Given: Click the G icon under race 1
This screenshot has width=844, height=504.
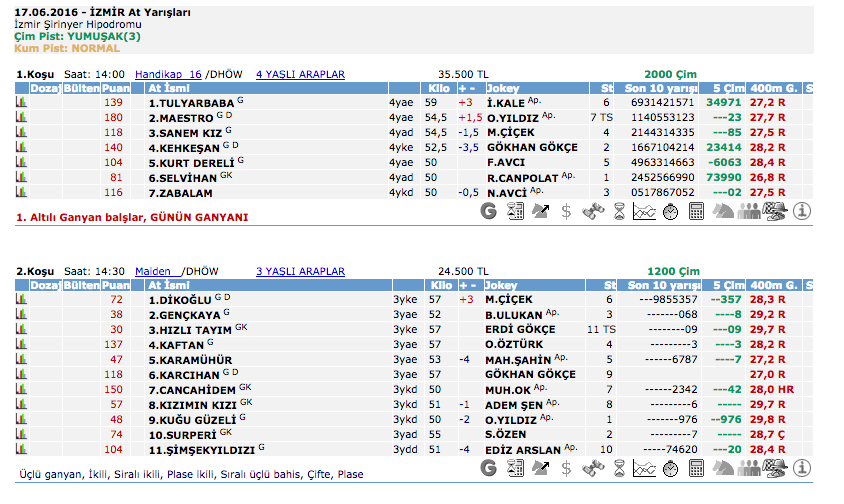Looking at the screenshot, I should click(x=489, y=211).
